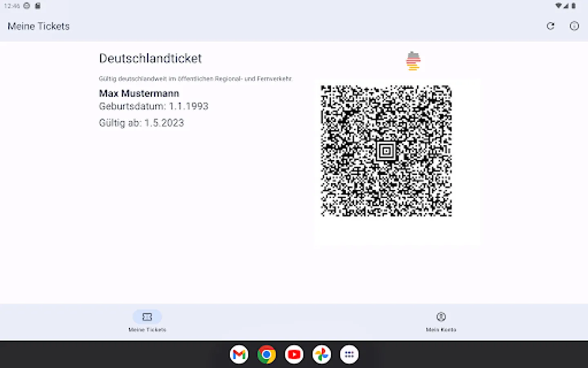
Task: Click the Gültig ab: 1.5.2023 text
Action: (x=141, y=123)
